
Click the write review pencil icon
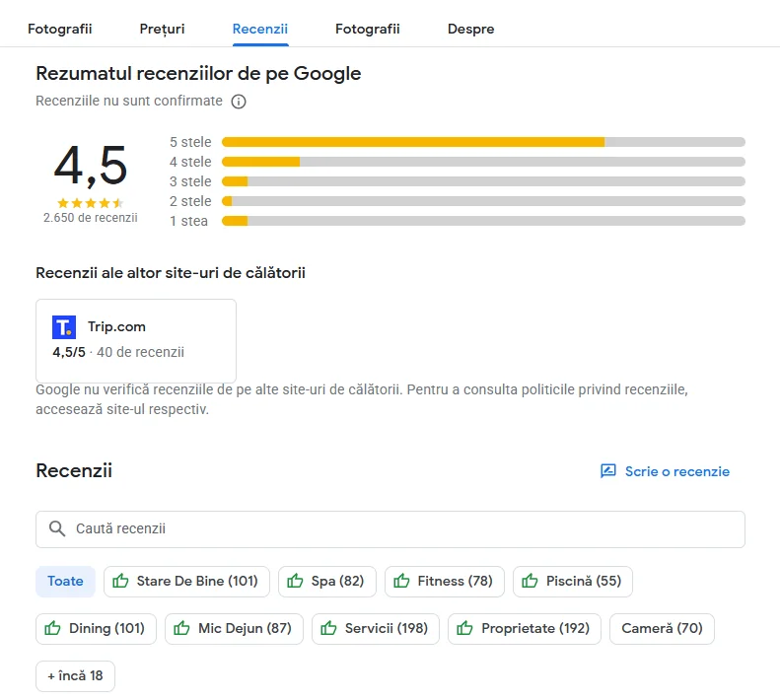pyautogui.click(x=607, y=470)
